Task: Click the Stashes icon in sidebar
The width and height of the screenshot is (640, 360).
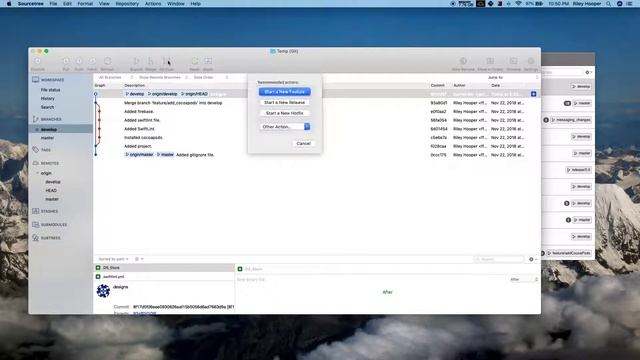Action: pyautogui.click(x=36, y=211)
